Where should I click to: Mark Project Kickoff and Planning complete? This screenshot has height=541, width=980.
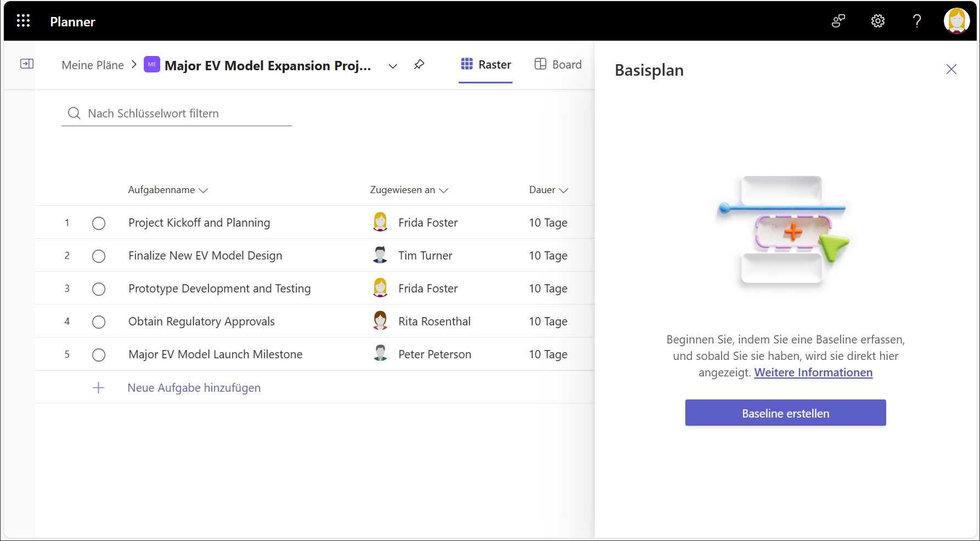point(99,223)
